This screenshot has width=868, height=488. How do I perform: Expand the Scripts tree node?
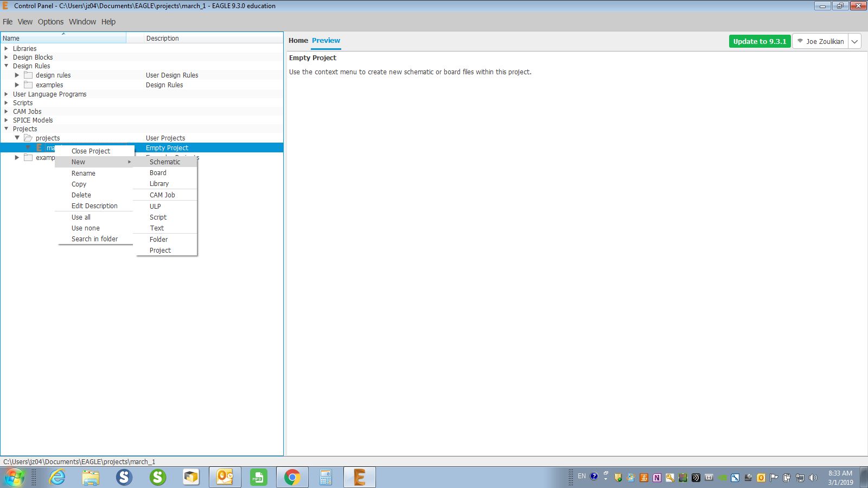[7, 103]
